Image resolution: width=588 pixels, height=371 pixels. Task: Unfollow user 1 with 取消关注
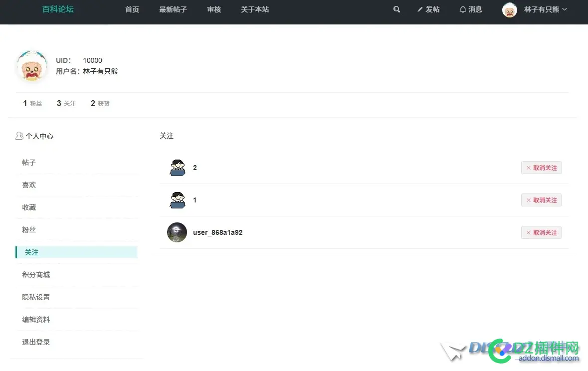coord(541,200)
